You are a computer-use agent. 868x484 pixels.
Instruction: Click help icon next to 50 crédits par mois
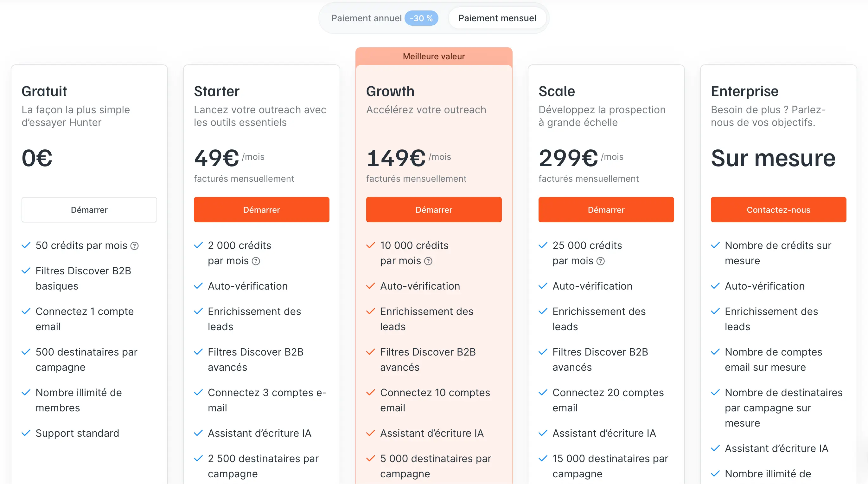point(134,246)
